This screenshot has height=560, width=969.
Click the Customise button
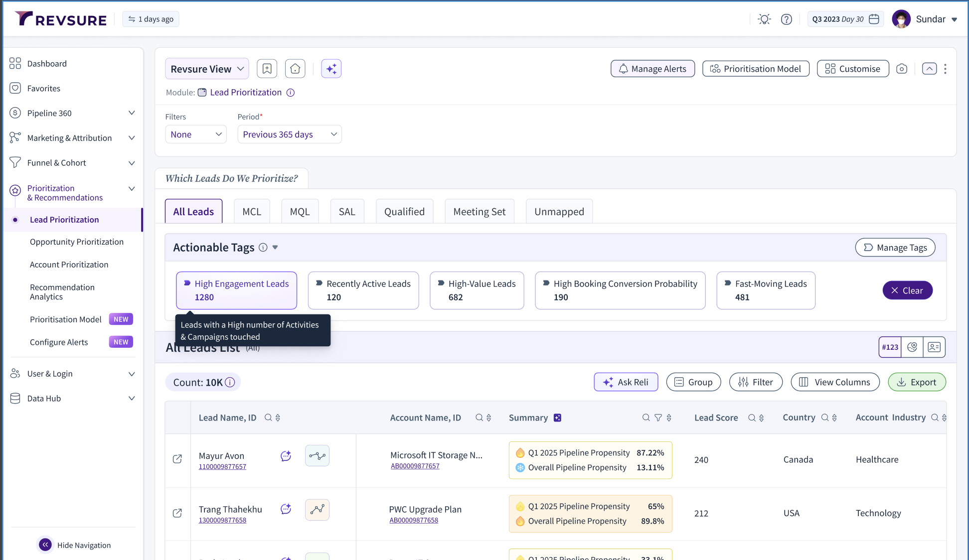[x=853, y=69]
